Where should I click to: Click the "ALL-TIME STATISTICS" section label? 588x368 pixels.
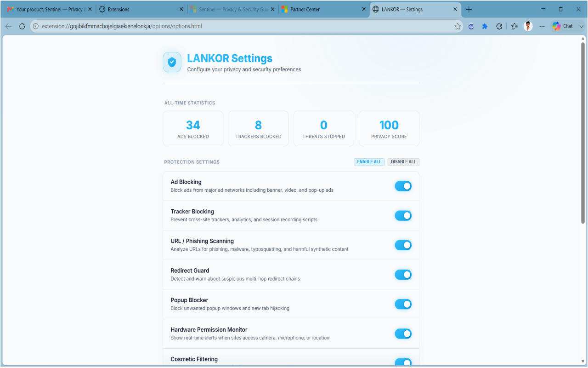[x=190, y=103]
